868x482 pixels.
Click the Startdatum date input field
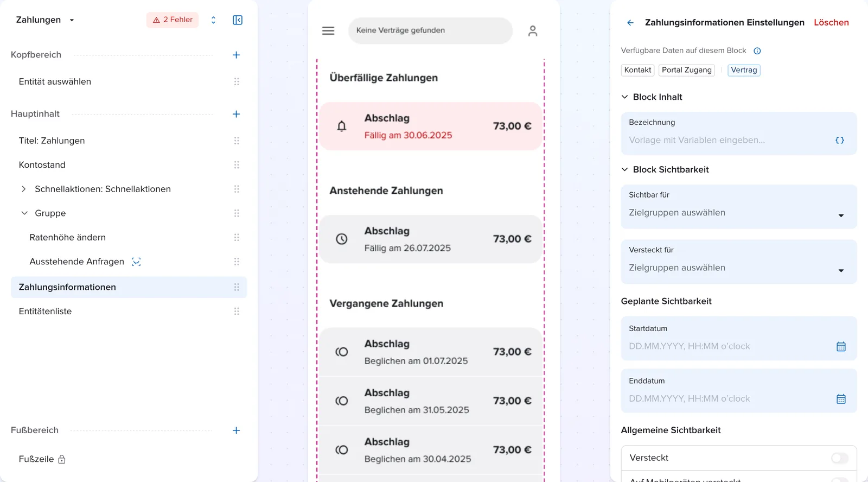point(739,339)
